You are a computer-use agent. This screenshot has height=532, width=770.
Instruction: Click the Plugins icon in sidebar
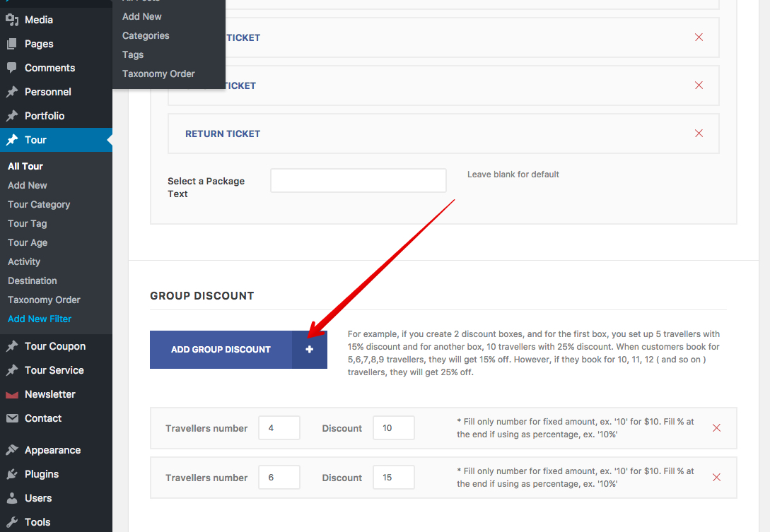[x=12, y=474]
